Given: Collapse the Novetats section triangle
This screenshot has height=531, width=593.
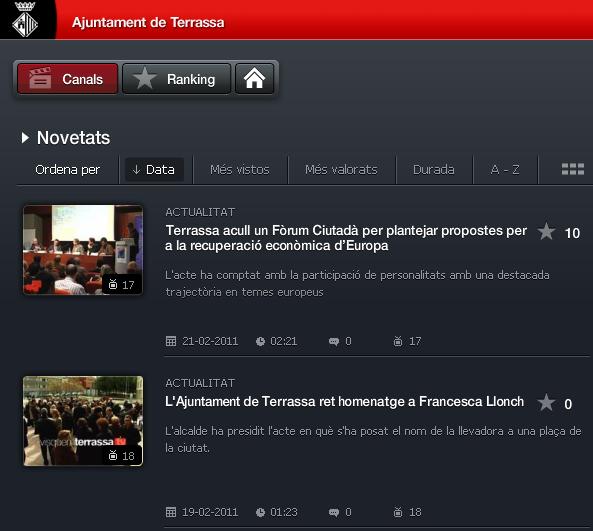Looking at the screenshot, I should click(x=25, y=138).
